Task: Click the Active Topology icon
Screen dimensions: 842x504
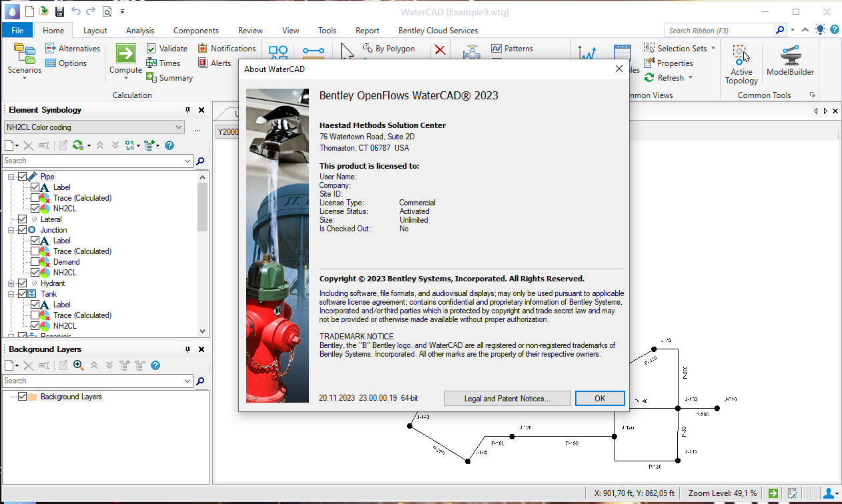Action: 741,56
